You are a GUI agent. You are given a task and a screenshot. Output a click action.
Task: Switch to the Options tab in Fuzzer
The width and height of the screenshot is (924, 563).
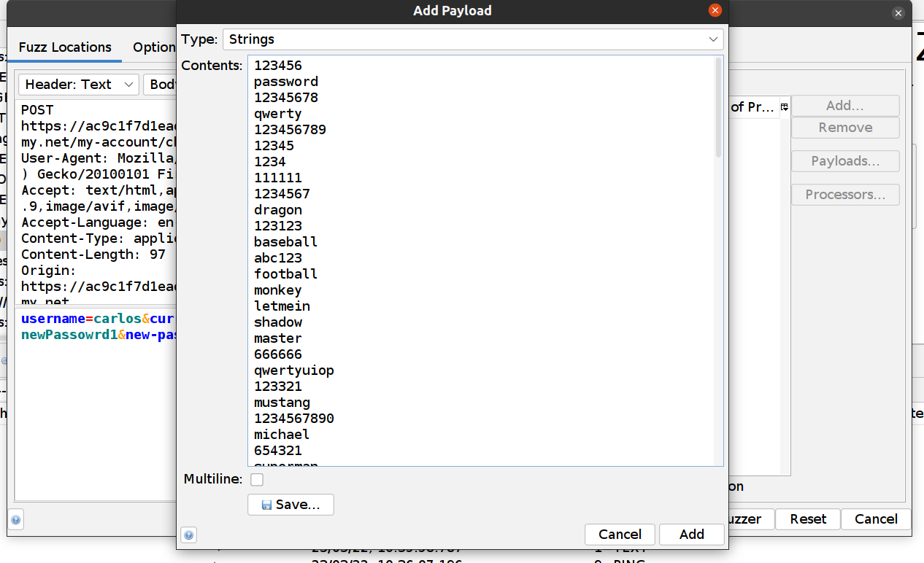(154, 47)
